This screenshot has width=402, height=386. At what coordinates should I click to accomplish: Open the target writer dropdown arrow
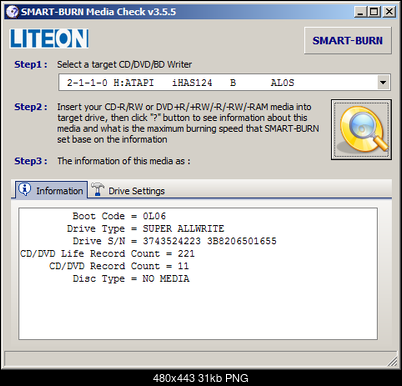click(383, 82)
